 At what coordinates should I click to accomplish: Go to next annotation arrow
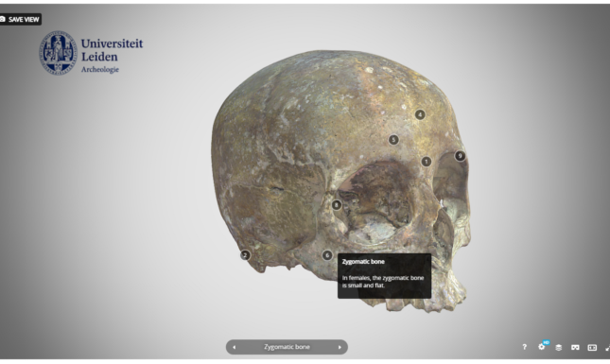(x=340, y=347)
